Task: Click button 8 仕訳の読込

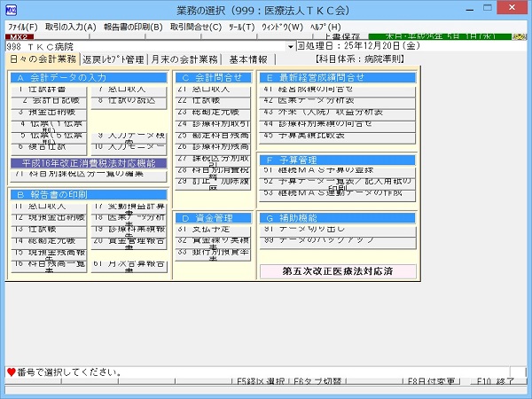Action: tap(129, 104)
